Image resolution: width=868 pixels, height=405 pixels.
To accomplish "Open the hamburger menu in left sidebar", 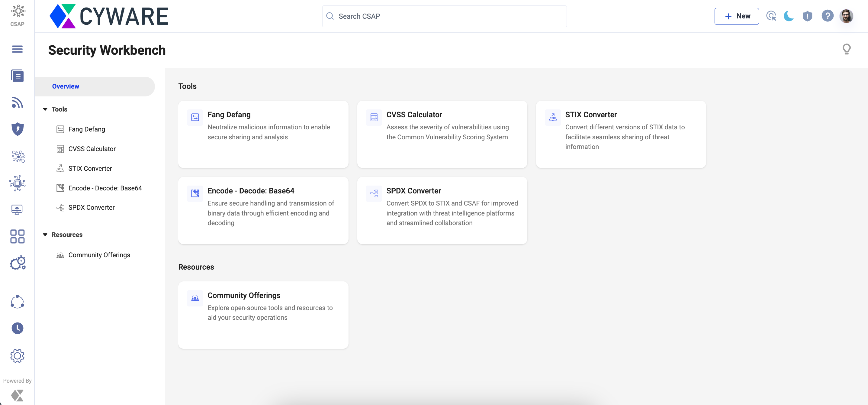I will coord(17,49).
